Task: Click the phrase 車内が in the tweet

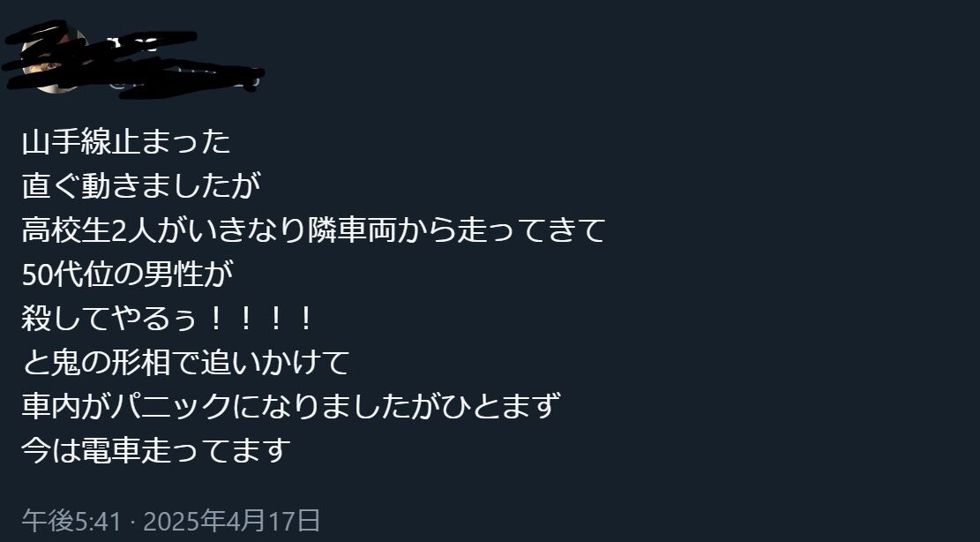Action: [65, 405]
